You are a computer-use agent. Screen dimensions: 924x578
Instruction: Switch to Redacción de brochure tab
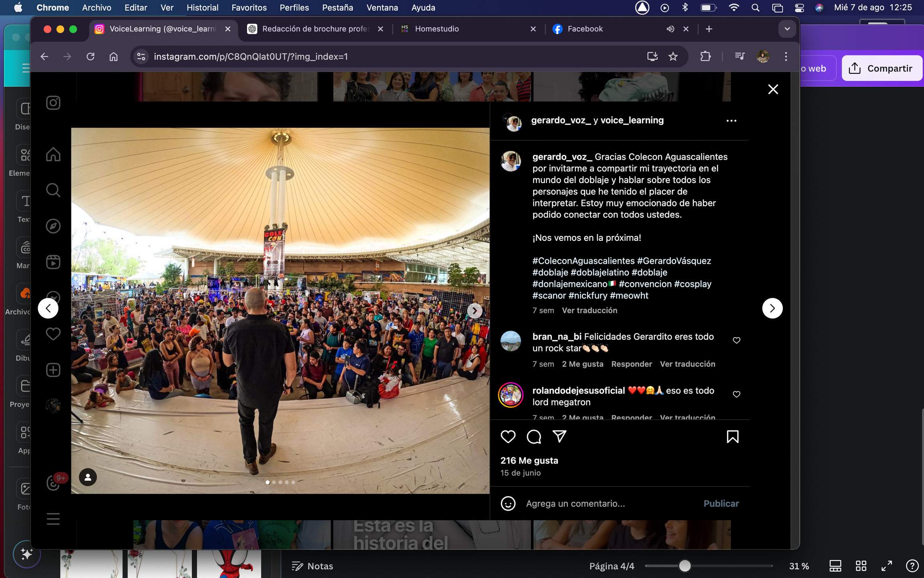(315, 29)
